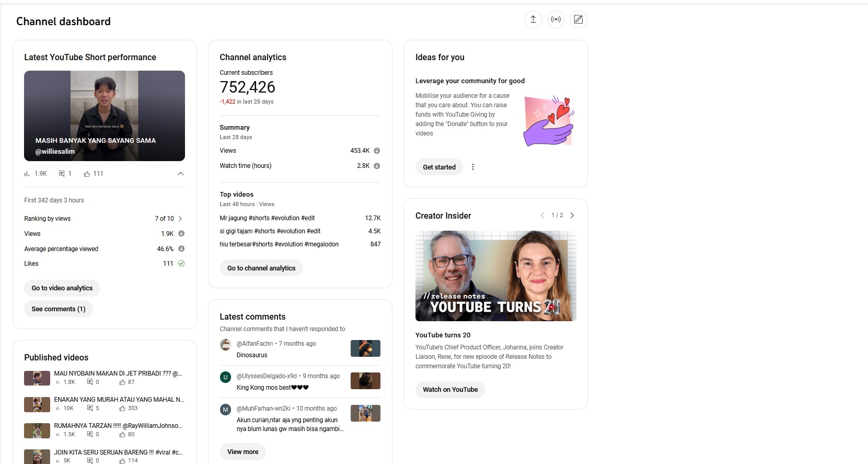Click comment icon on ENAKAN YANG MURAH video

coord(90,408)
